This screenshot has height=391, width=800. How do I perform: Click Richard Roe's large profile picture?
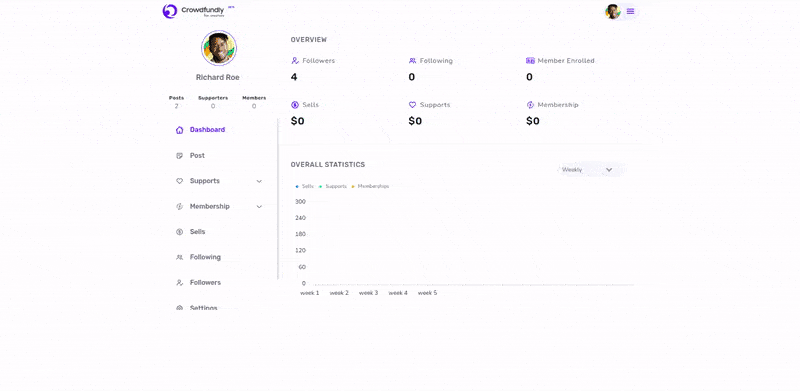219,48
